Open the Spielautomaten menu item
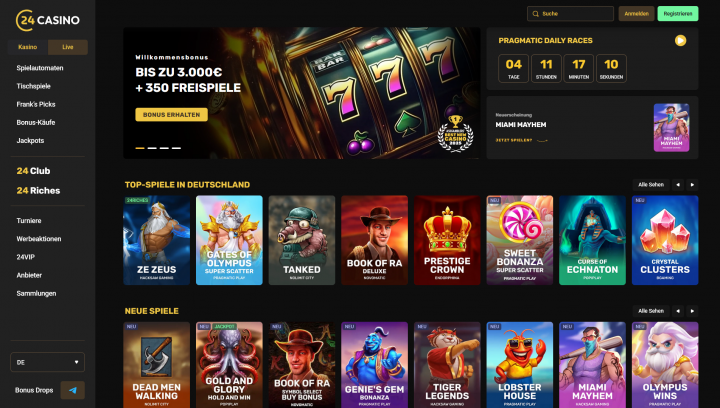This screenshot has height=408, width=720. (40, 68)
